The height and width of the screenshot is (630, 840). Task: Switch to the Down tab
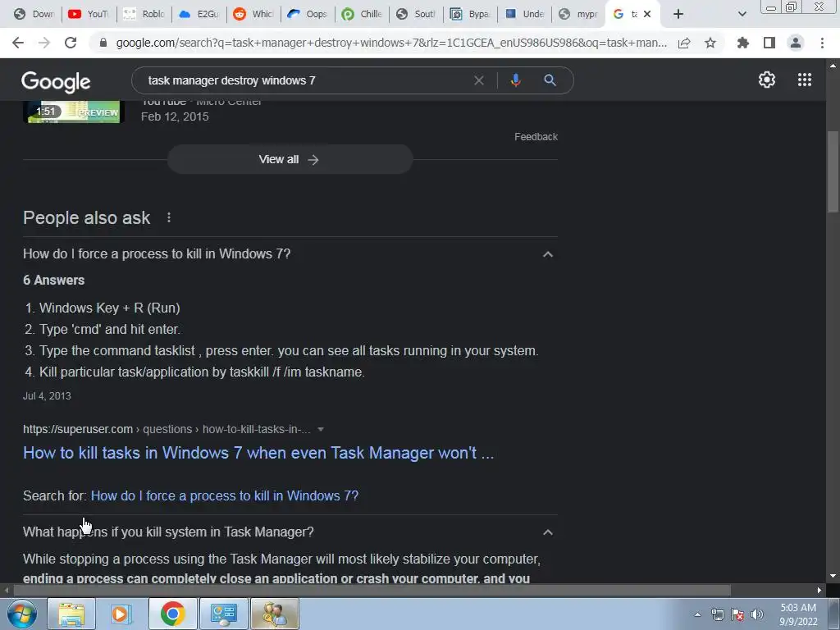34,14
